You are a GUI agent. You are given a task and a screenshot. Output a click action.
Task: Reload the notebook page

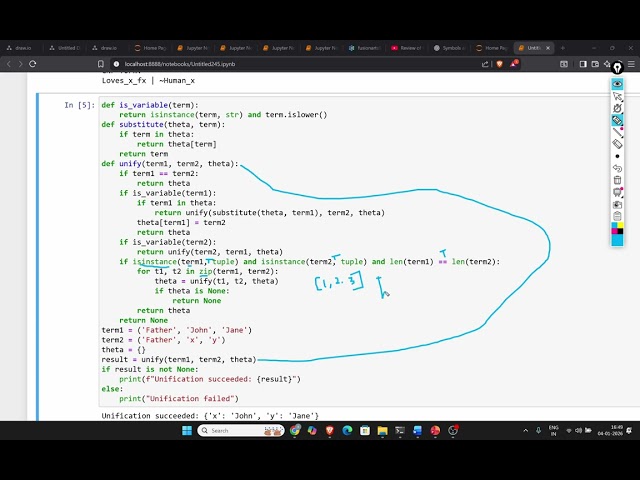click(33, 64)
